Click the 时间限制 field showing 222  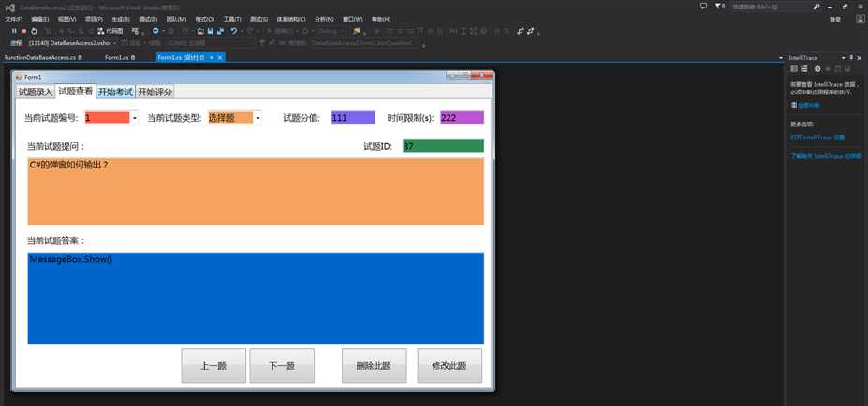[x=463, y=118]
